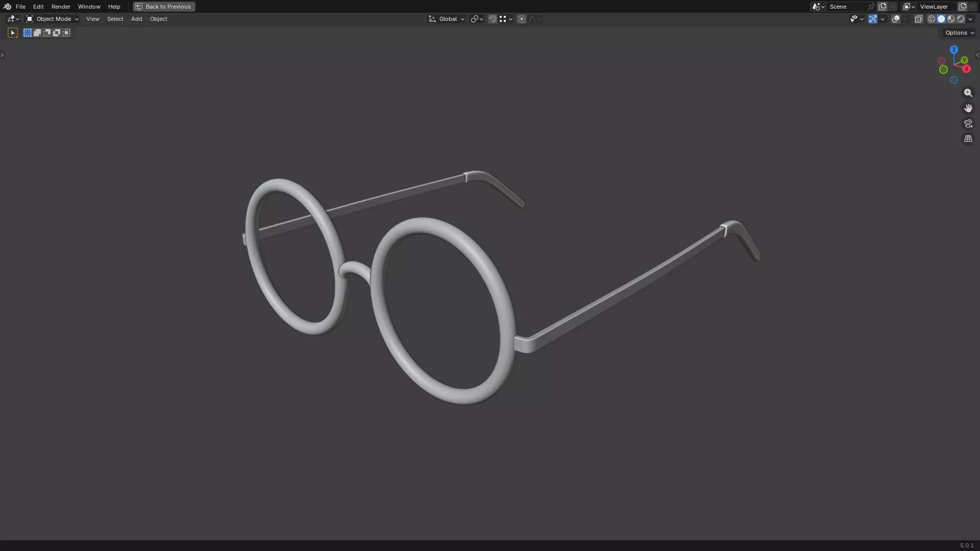Click the zoom magnifier viewport icon
The width and height of the screenshot is (980, 551).
(x=968, y=93)
